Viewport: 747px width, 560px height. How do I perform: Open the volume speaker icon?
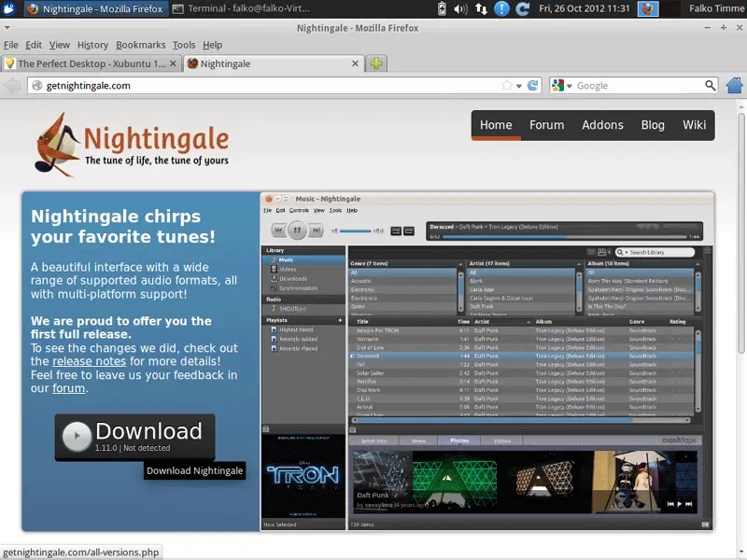[460, 8]
